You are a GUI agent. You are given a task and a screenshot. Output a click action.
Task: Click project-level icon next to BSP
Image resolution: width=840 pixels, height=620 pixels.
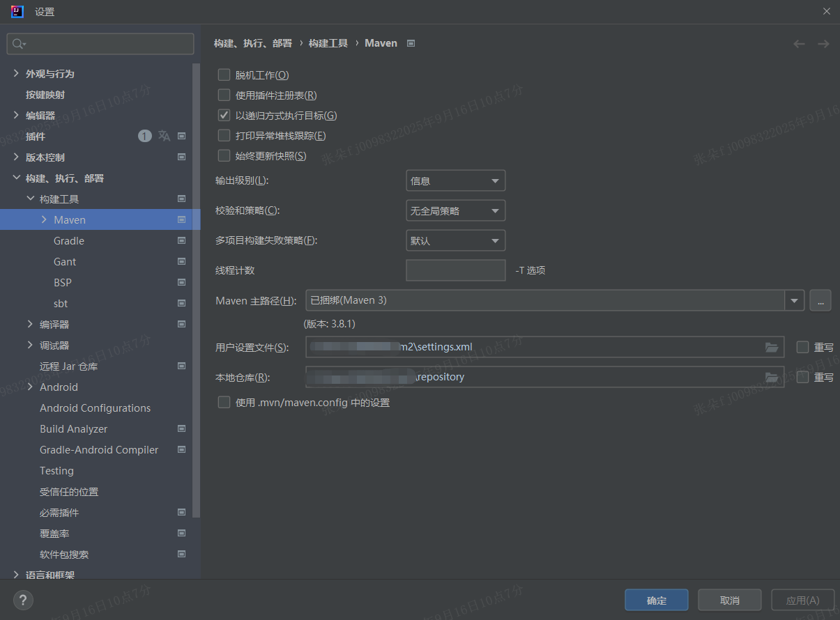pos(181,282)
